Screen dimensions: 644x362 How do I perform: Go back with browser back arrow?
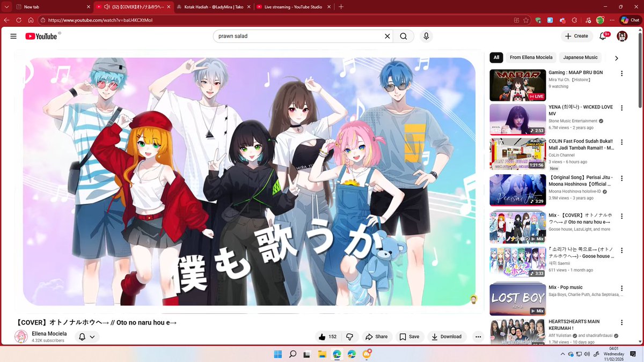click(x=6, y=20)
